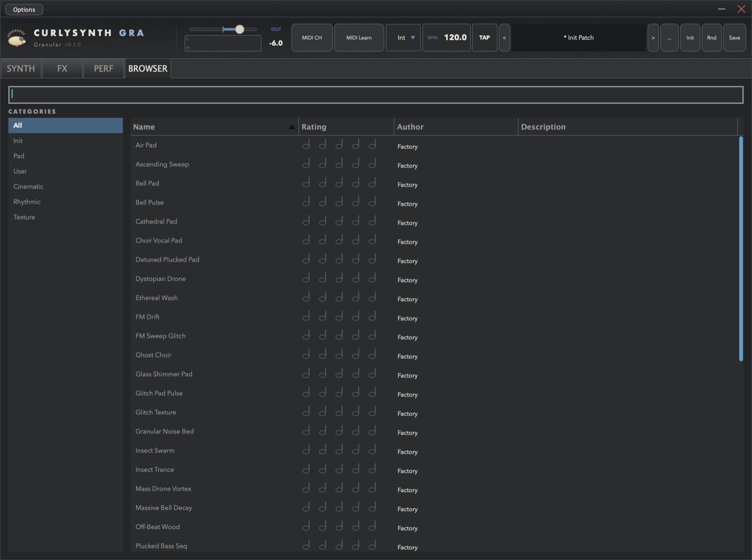Tap tempo with the TAP button
The width and height of the screenshot is (752, 560).
tap(485, 38)
